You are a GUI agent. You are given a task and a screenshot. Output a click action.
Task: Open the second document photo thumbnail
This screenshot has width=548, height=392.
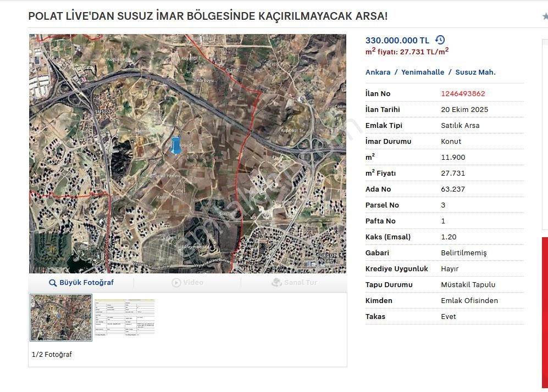[x=124, y=317]
